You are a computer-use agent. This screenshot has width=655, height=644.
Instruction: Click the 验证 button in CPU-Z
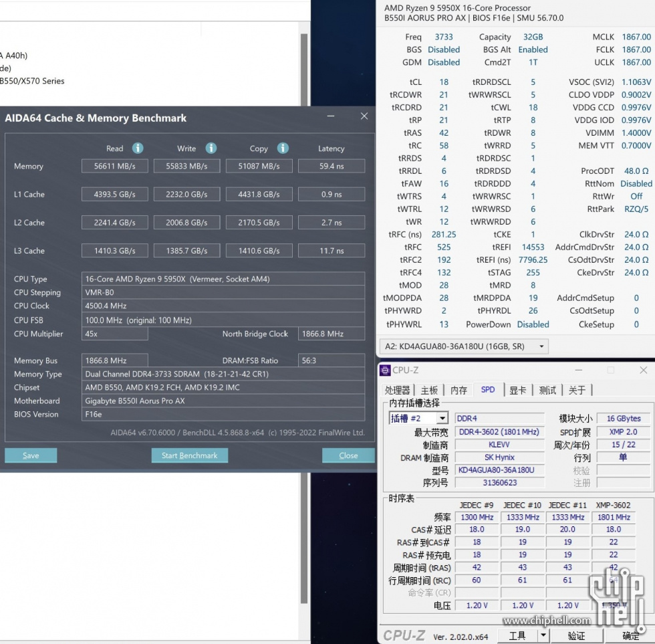coord(576,636)
